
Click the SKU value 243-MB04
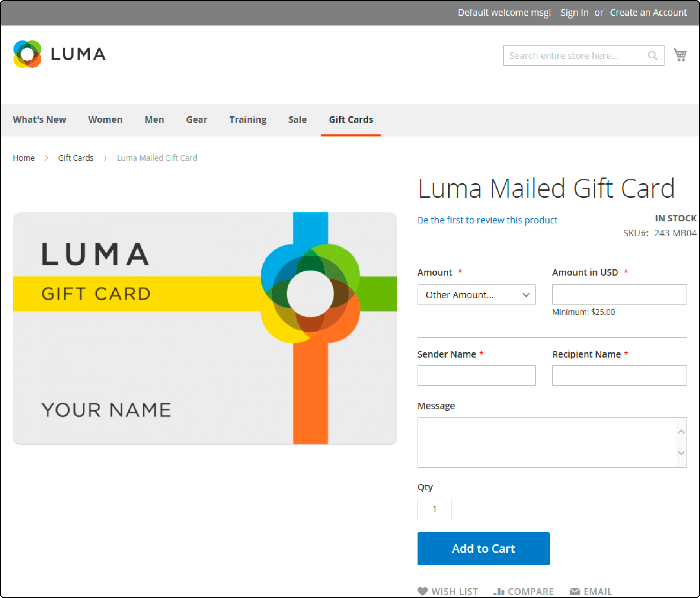tap(675, 233)
